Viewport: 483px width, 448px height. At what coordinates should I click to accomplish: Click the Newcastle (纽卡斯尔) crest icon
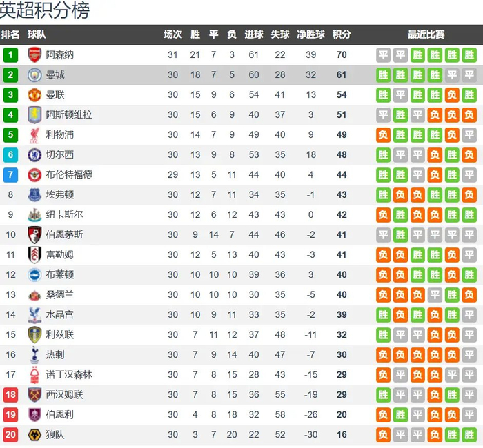34,215
